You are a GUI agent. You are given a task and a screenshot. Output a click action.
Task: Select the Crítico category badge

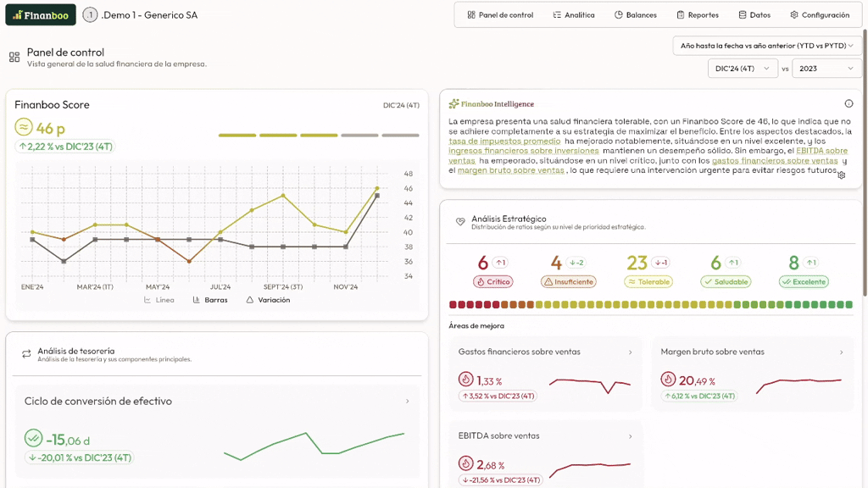pyautogui.click(x=492, y=282)
